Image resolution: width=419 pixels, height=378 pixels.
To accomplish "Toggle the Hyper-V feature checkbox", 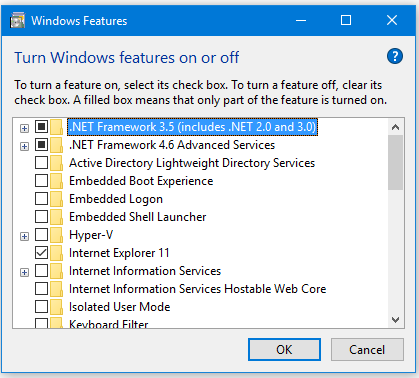I will [41, 235].
